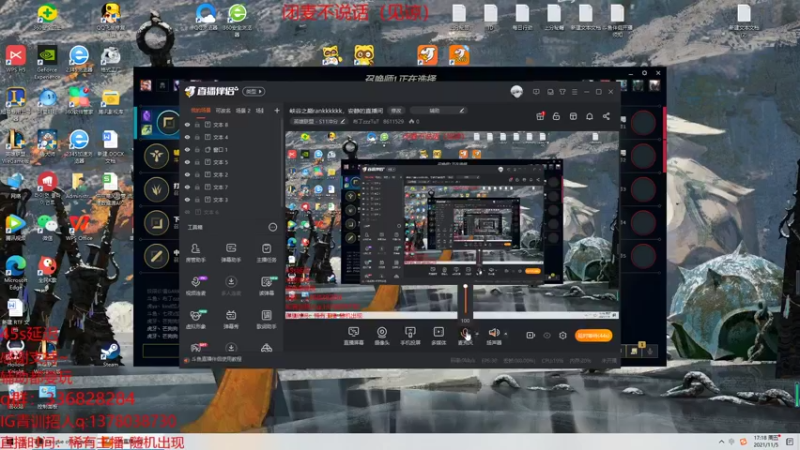
Task: Show hidden icons in the system tray
Action: tap(721, 442)
